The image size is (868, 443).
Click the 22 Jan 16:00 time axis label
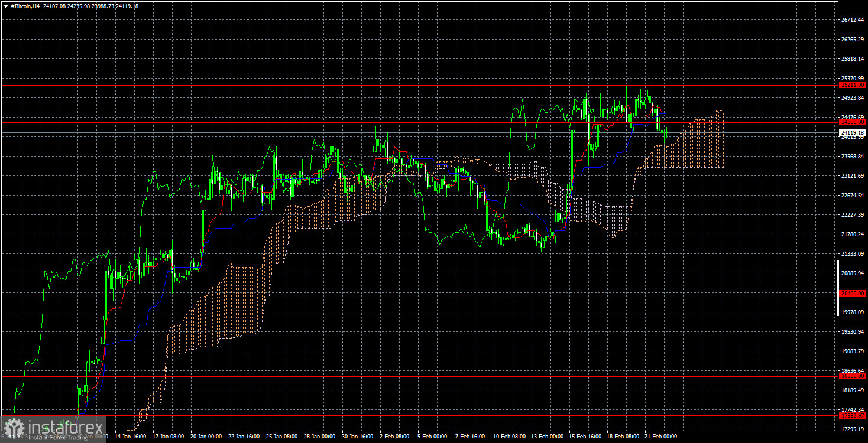point(244,437)
